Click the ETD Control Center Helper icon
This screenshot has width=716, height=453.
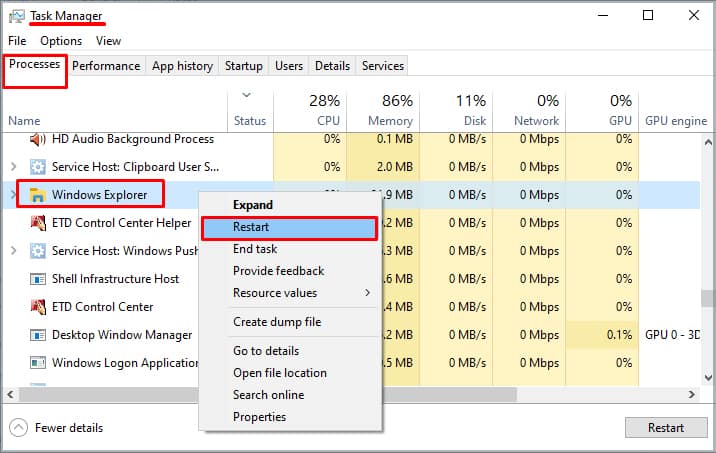point(37,223)
